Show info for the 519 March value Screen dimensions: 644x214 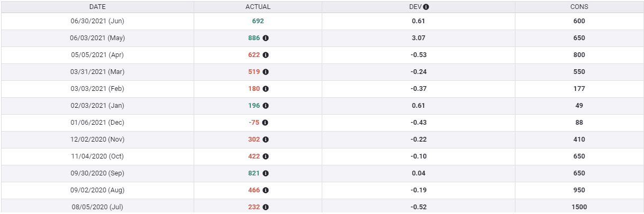266,72
